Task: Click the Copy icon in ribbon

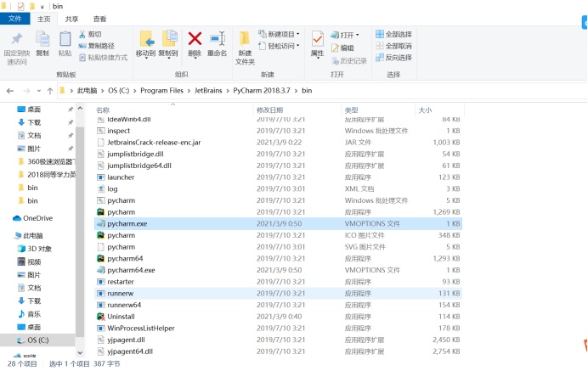Action: pyautogui.click(x=42, y=39)
